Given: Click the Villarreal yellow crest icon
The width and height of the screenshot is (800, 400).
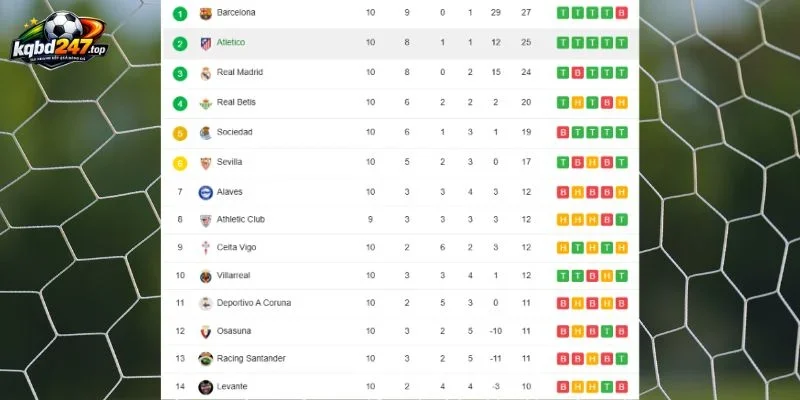Looking at the screenshot, I should [x=206, y=276].
